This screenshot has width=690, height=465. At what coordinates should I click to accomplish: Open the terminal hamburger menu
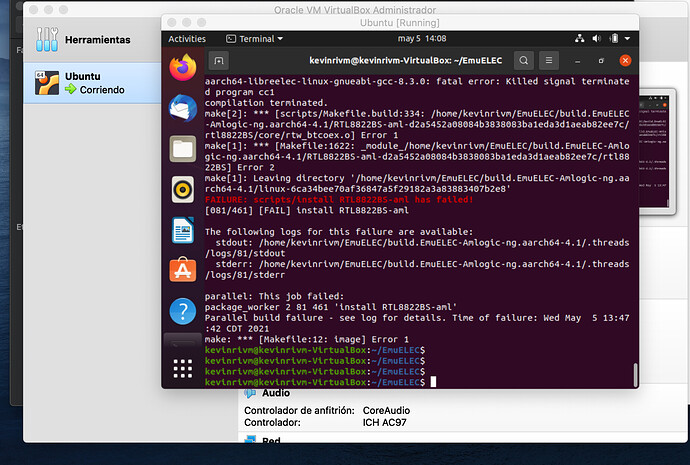click(x=549, y=61)
